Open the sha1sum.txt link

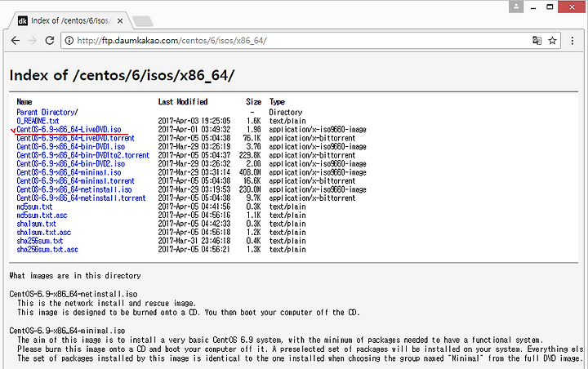(37, 224)
